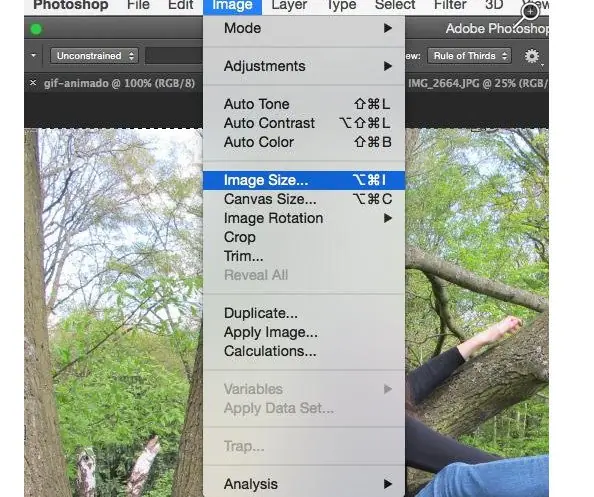Image resolution: width=594 pixels, height=497 pixels.
Task: Click the crop settings gear icon
Action: (531, 56)
